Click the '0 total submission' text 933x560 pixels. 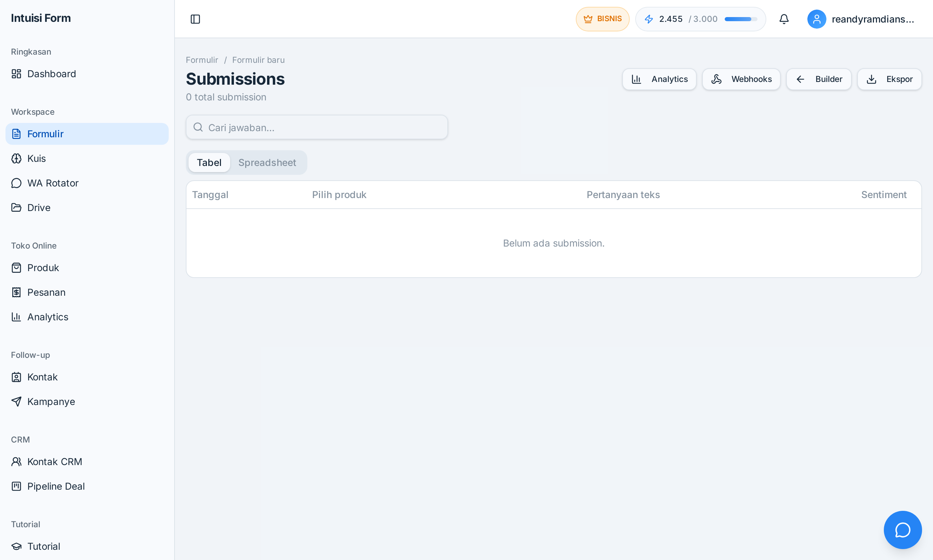click(226, 97)
